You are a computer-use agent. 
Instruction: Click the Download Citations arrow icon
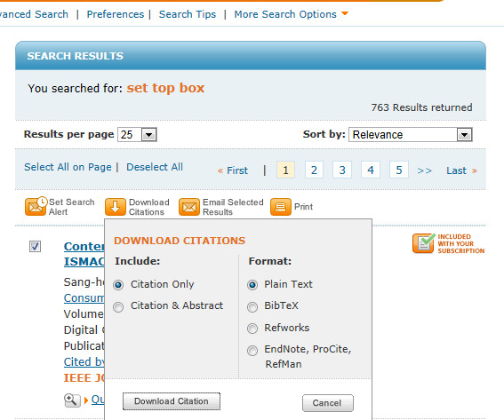tap(115, 207)
